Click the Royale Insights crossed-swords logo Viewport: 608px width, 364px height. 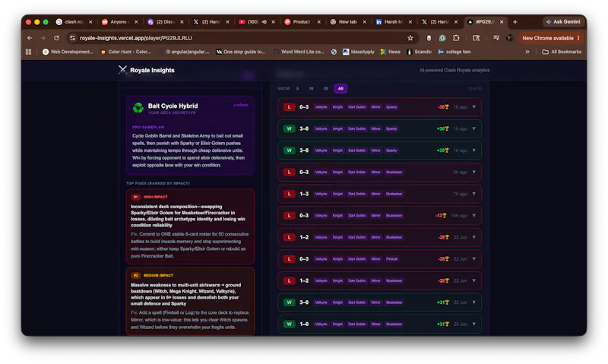(x=122, y=70)
